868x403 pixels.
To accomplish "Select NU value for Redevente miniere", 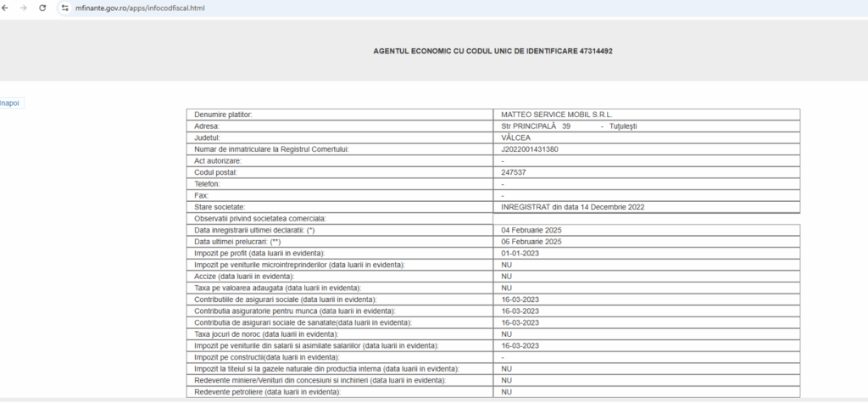I will pos(507,381).
